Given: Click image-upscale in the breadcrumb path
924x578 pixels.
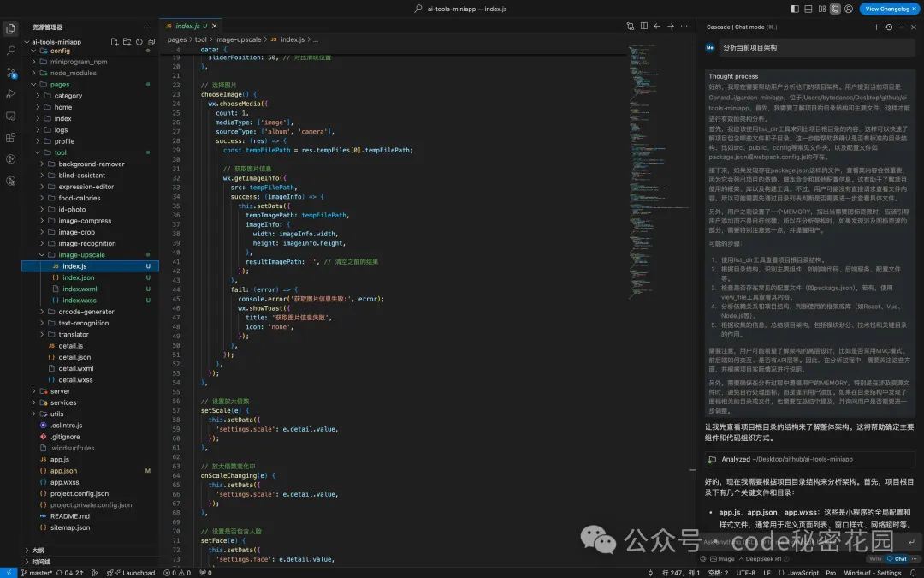Looking at the screenshot, I should [x=238, y=39].
